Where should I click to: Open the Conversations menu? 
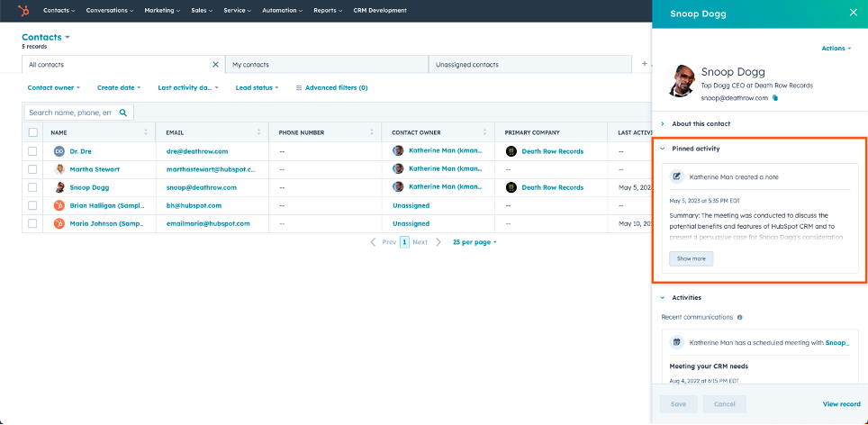110,11
